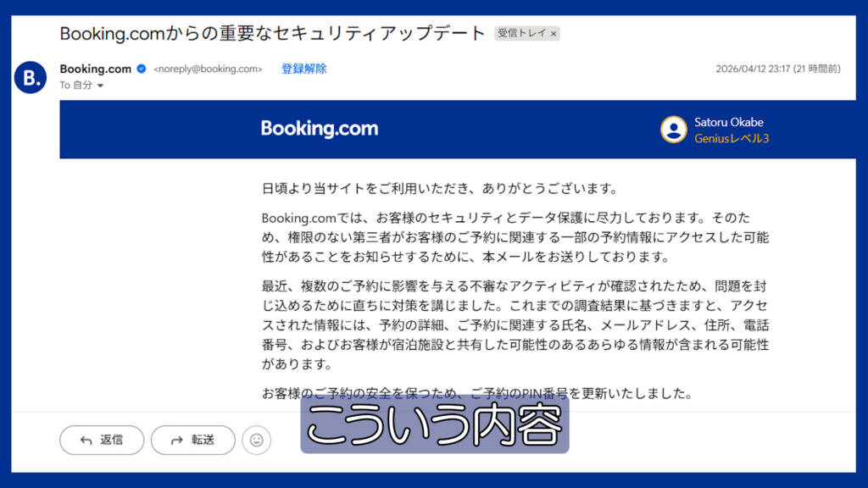
Task: Remove the 受信トレイ label with x
Action: pos(553,34)
